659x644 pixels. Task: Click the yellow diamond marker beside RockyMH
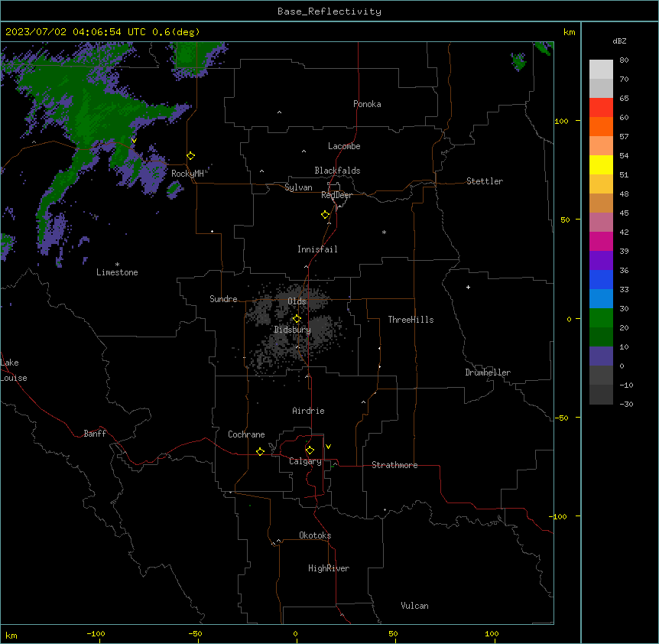(x=191, y=156)
